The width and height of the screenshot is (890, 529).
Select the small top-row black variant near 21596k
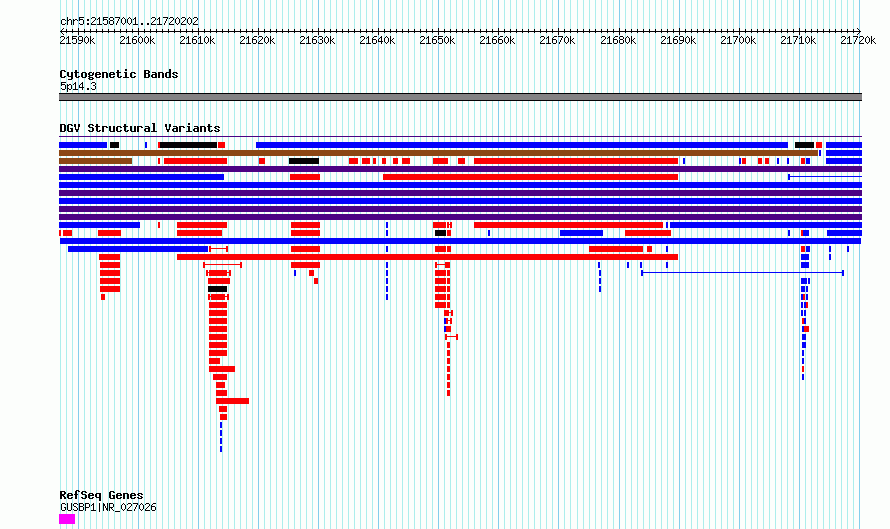114,145
